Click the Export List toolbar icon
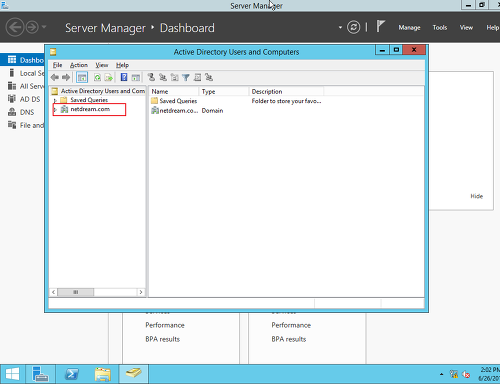Image resolution: width=500 pixels, height=384 pixels. tap(108, 78)
